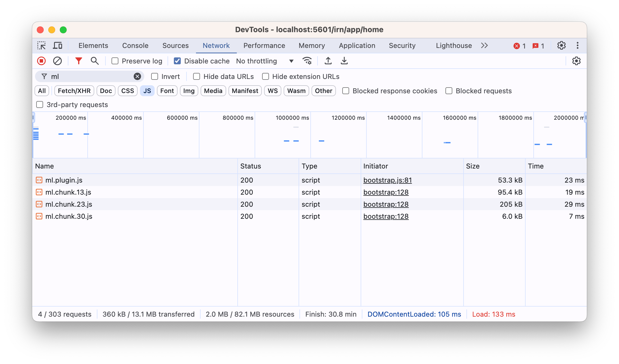
Task: Open network search magnifier
Action: tap(95, 61)
